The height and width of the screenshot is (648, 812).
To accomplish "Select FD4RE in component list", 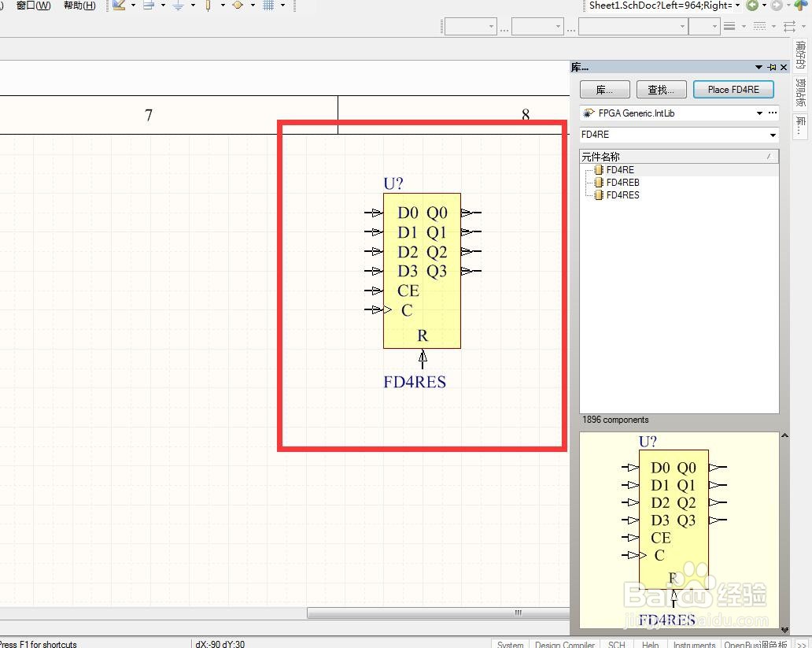I will click(x=620, y=169).
